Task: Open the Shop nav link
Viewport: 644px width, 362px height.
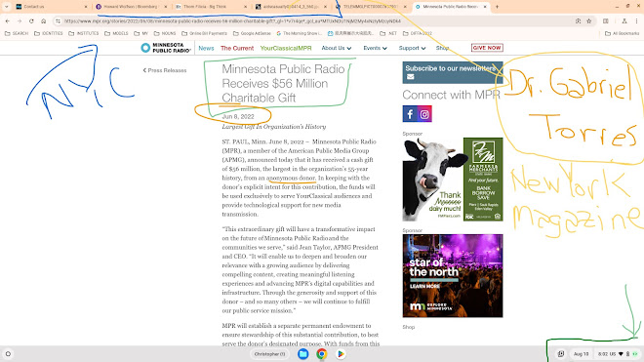Action: click(x=442, y=48)
